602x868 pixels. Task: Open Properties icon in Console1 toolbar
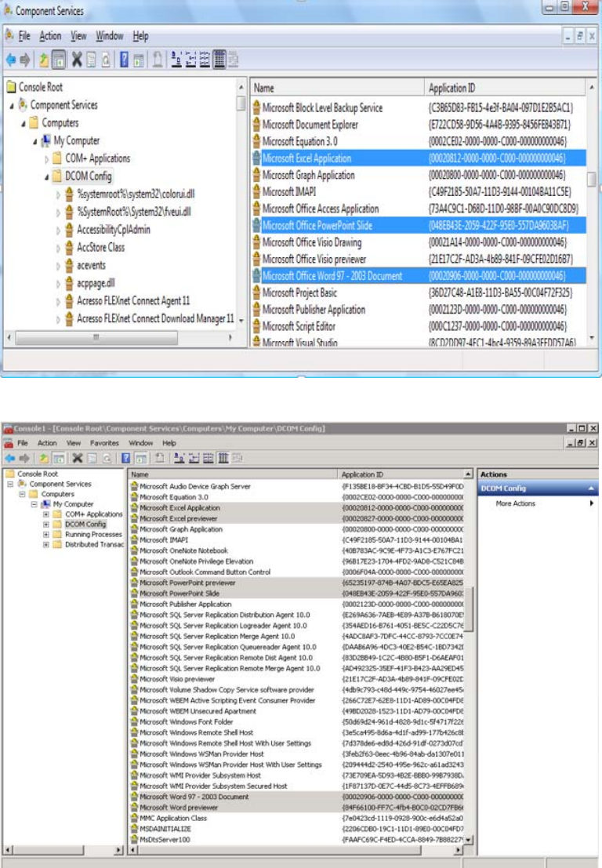pos(92,459)
